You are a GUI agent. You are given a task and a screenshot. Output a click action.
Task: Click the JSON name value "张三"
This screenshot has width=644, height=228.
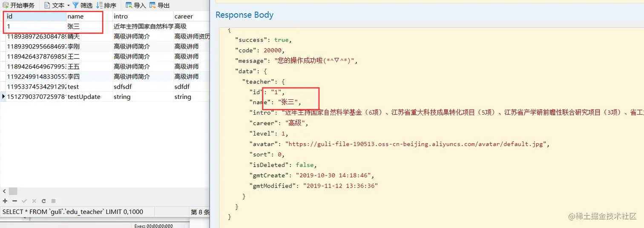point(288,102)
